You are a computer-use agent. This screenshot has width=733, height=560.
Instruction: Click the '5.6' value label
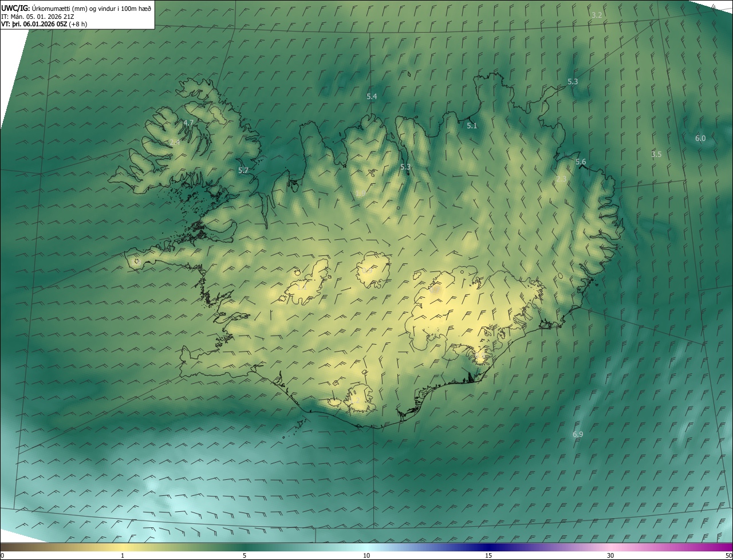pos(581,162)
